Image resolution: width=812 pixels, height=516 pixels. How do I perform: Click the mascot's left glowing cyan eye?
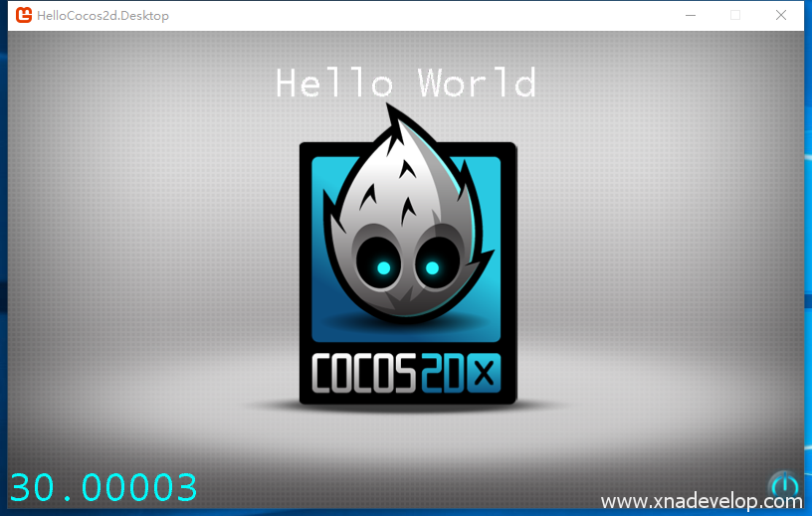click(x=383, y=266)
